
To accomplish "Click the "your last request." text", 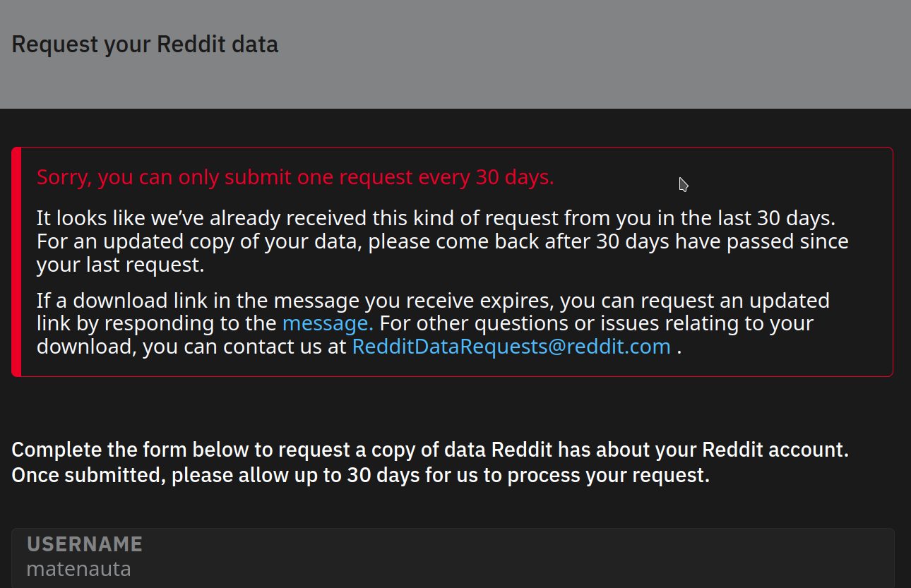I will pyautogui.click(x=120, y=265).
